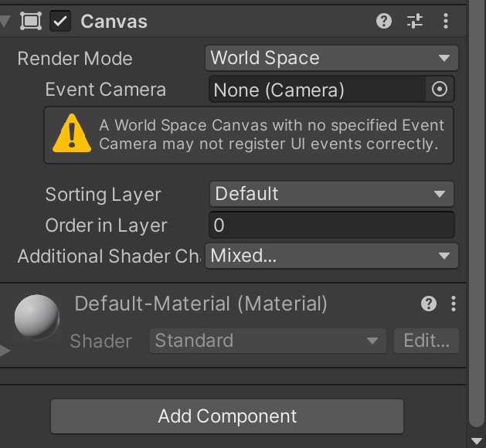The height and width of the screenshot is (448, 486).
Task: Open the Render Mode dropdown
Action: (x=331, y=58)
